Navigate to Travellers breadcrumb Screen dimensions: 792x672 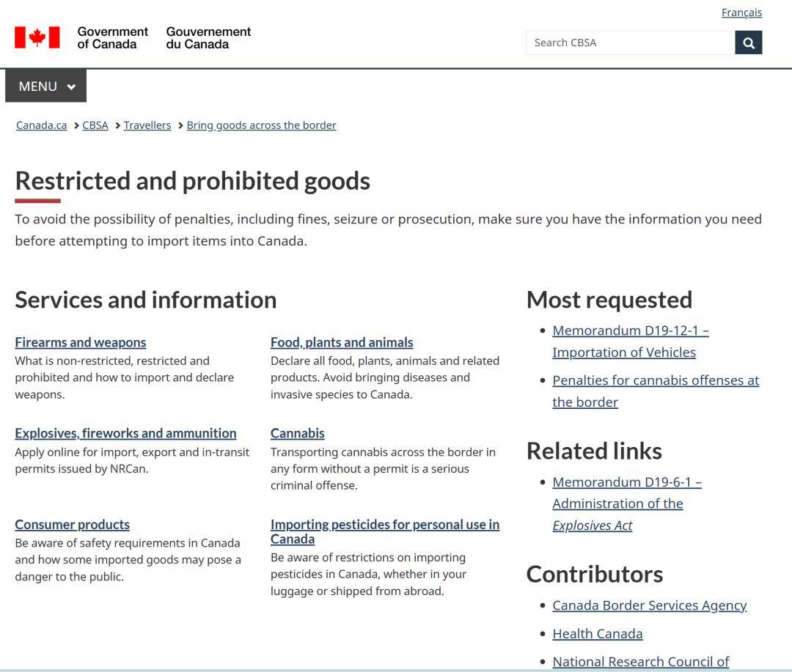[147, 125]
